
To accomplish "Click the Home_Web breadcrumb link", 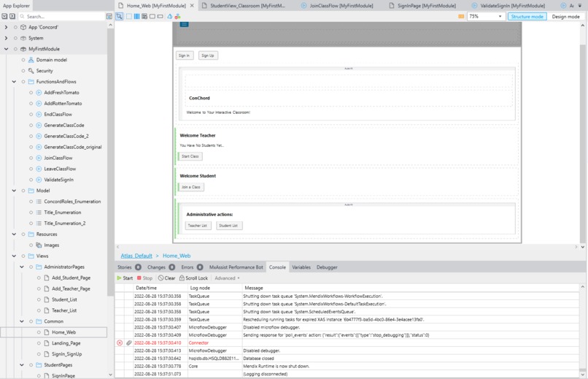I will click(177, 256).
